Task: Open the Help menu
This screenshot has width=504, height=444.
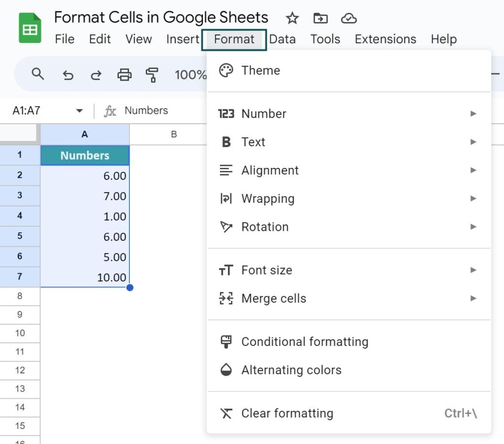Action: (x=443, y=39)
